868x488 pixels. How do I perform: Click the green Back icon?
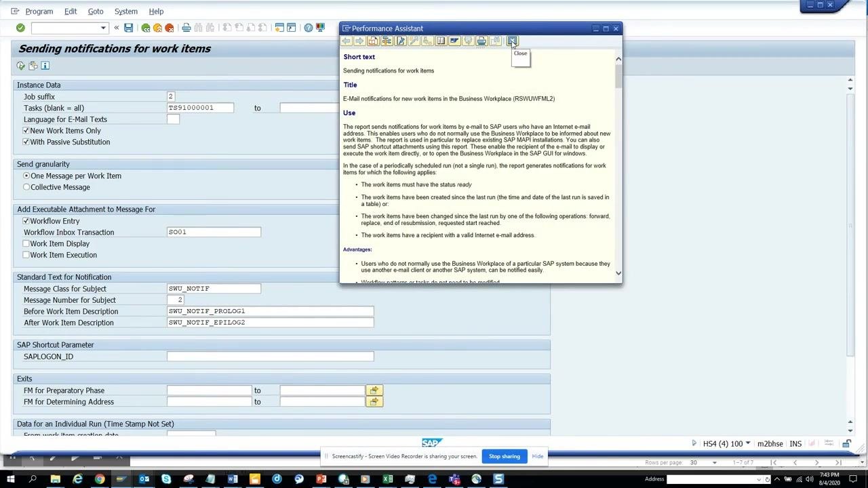tap(146, 28)
